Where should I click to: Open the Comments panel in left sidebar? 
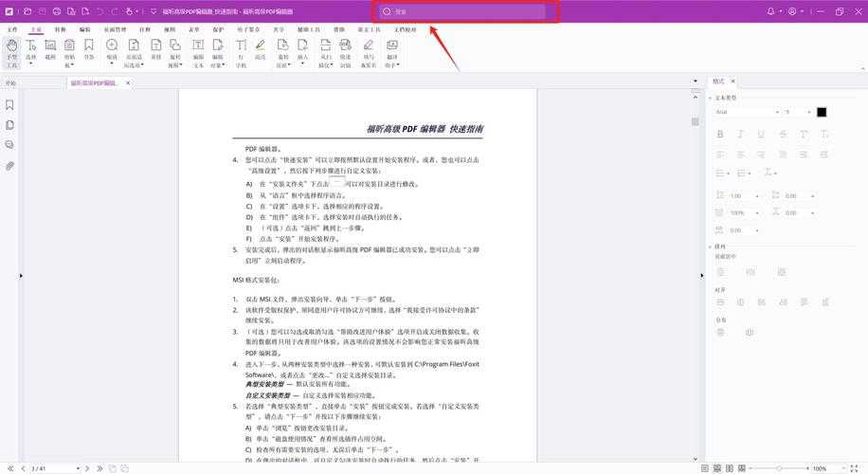(9, 144)
